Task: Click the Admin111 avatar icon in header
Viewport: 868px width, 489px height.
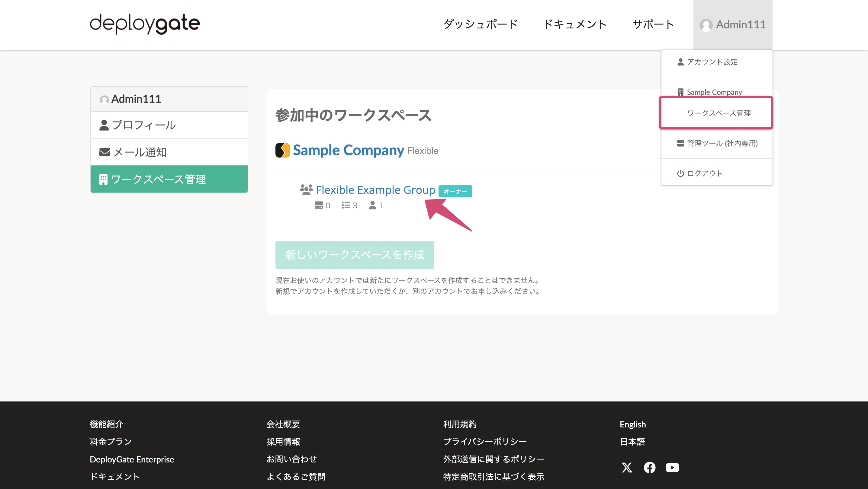Action: pyautogui.click(x=706, y=24)
